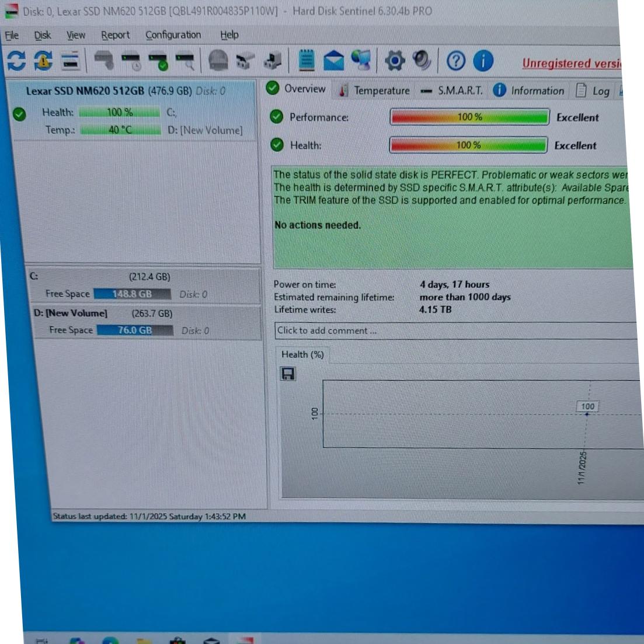Open the Report menu

coord(115,36)
